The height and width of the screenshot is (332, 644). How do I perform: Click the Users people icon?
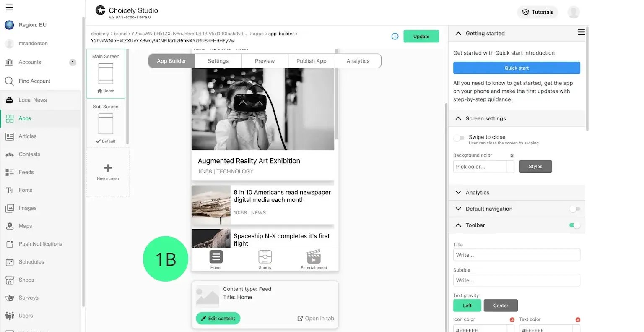pyautogui.click(x=10, y=316)
